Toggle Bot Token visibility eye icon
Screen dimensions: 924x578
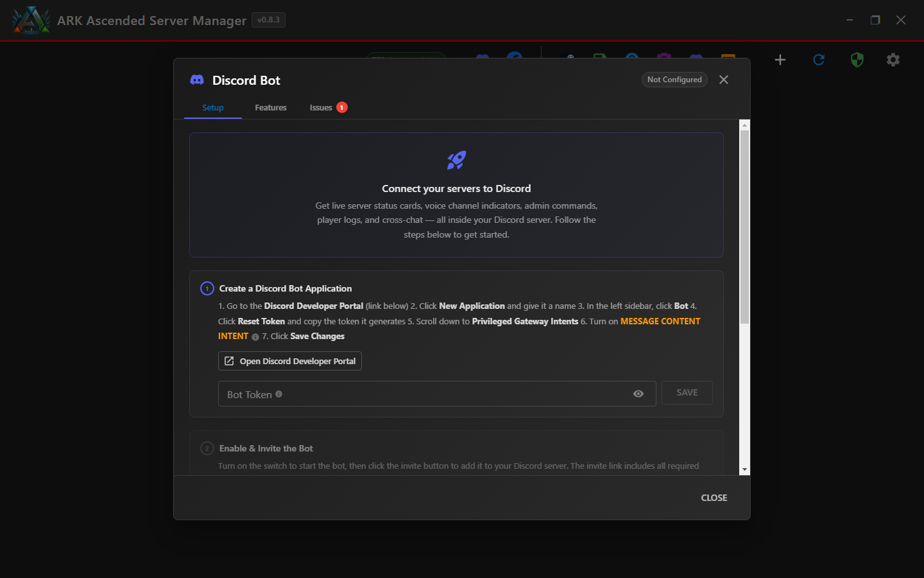click(638, 394)
